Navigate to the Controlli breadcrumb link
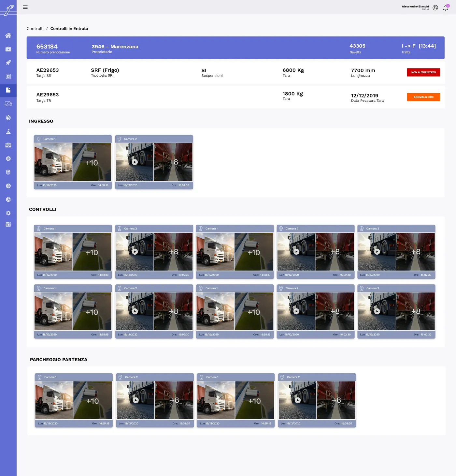This screenshot has height=476, width=456. click(35, 29)
